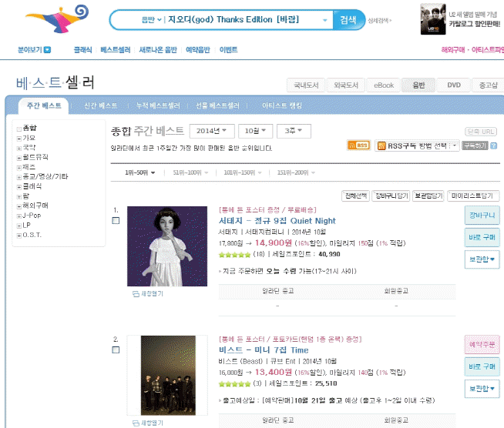Click 해외구매 · 아티스트 link at top right
Screen dimensions: 504x428
coord(472,50)
